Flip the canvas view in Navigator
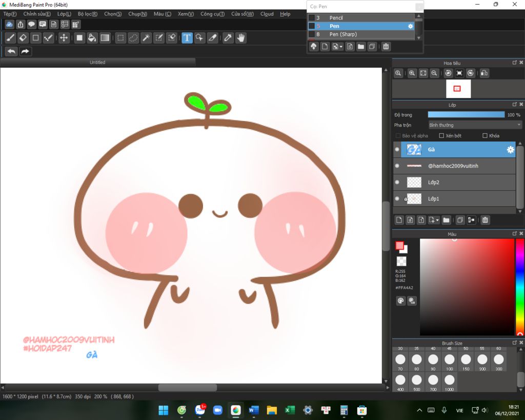Viewport: 525px width, 420px height. 484,73
